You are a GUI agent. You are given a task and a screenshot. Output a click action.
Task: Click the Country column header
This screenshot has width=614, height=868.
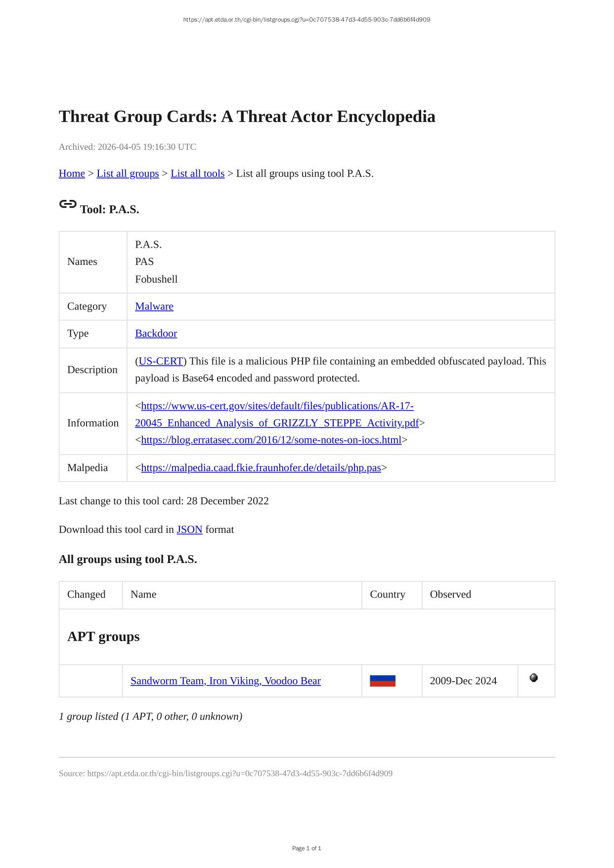point(387,595)
